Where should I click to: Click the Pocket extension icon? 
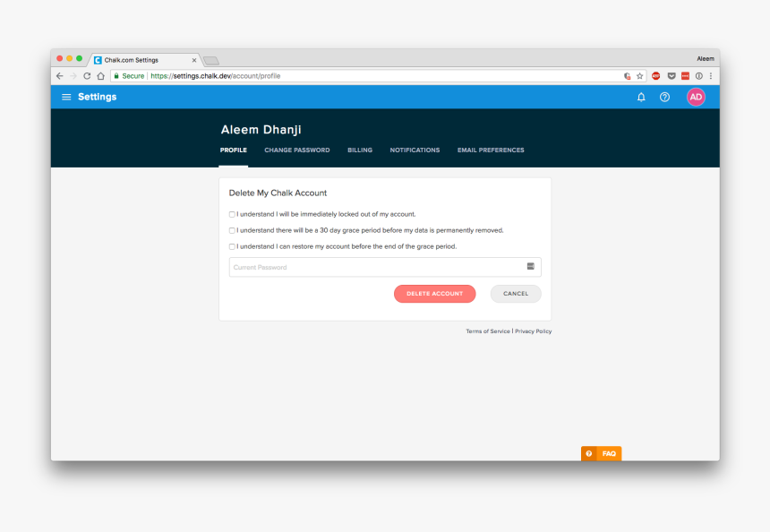tap(672, 76)
